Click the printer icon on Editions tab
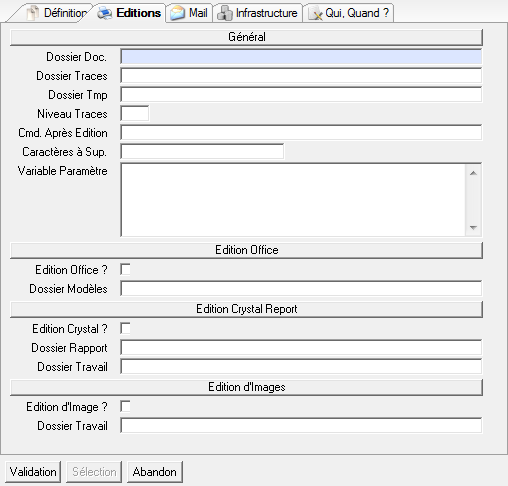Image resolution: width=508 pixels, height=486 pixels. (104, 13)
